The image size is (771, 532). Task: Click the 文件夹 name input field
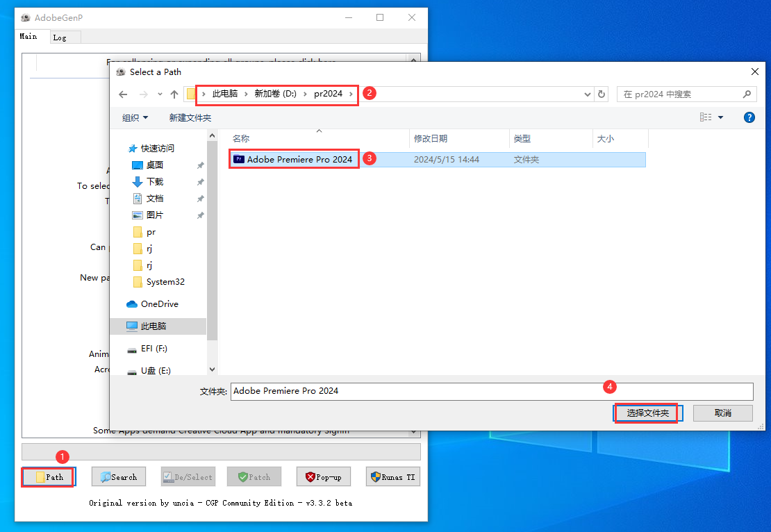491,391
